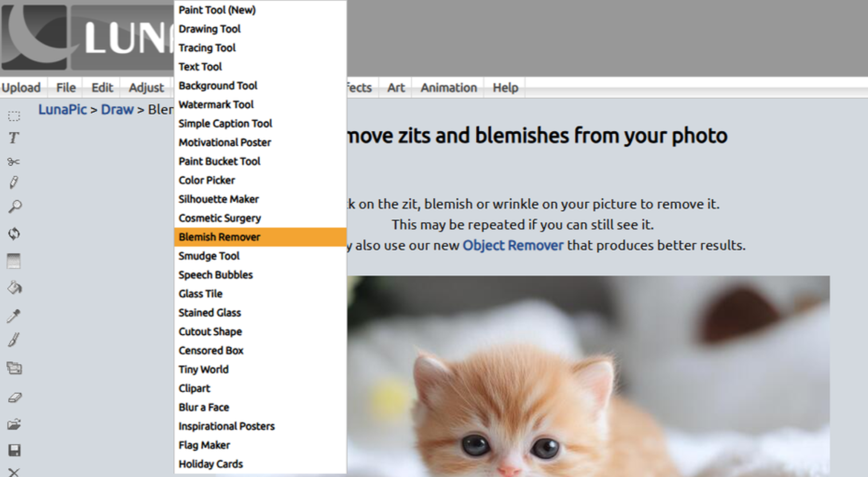Select Watermark Tool from the menu

[260, 104]
